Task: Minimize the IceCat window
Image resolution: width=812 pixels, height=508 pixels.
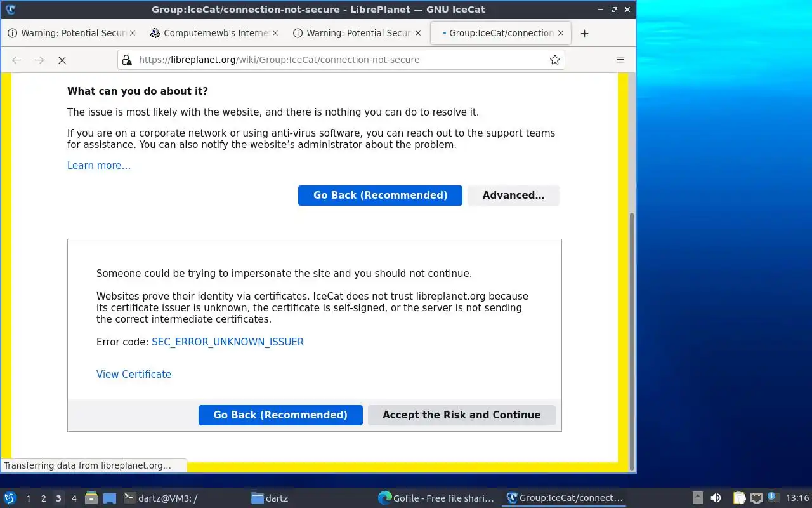Action: (601, 10)
